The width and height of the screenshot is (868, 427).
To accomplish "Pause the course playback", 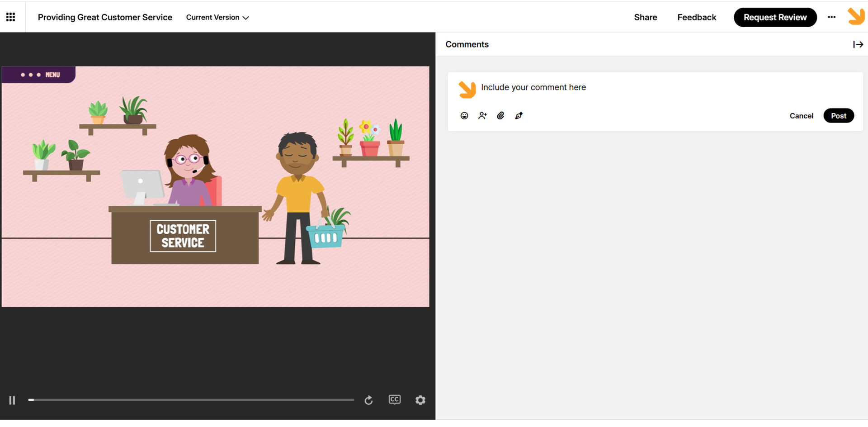I will 12,400.
